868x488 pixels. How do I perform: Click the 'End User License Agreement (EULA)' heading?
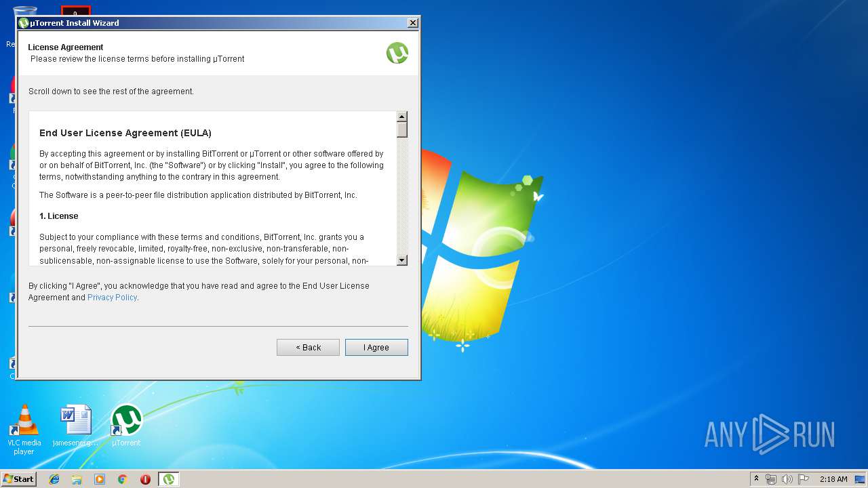click(x=125, y=133)
